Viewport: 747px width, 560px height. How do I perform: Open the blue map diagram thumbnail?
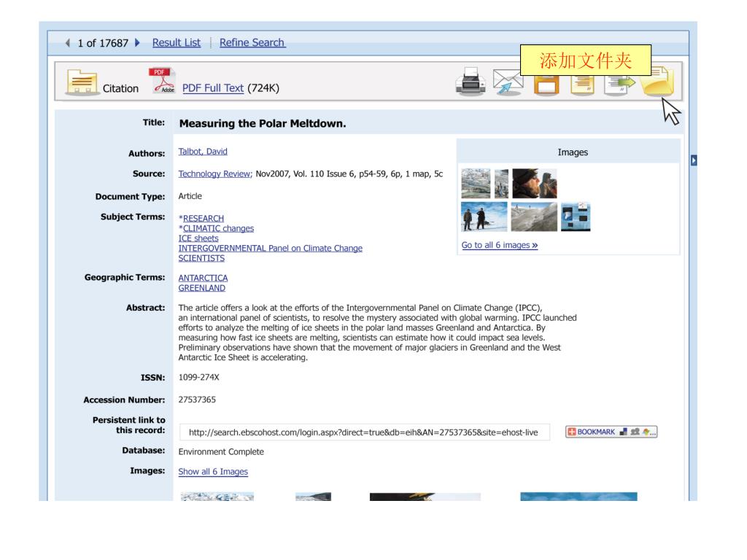click(576, 217)
